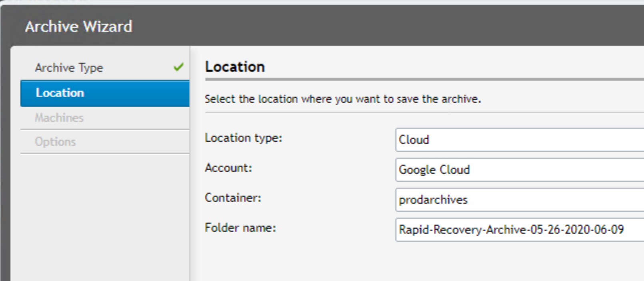Click the Archive Wizard title text

point(78,26)
